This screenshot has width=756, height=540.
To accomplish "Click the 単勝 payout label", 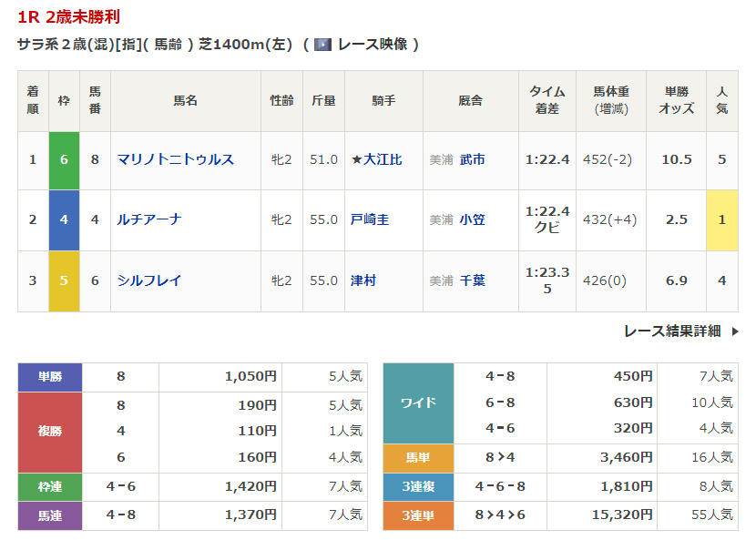I will pos(50,377).
